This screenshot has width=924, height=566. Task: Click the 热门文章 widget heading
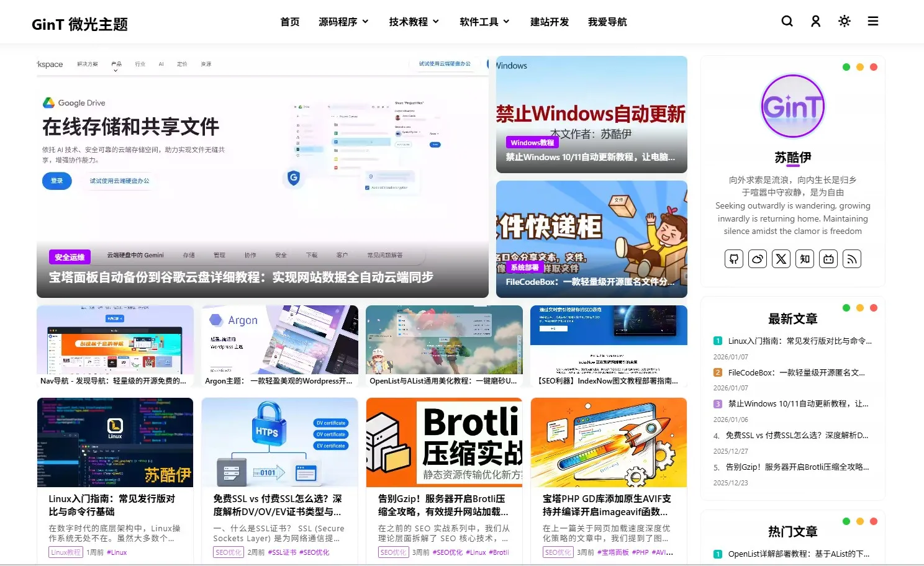(x=793, y=532)
